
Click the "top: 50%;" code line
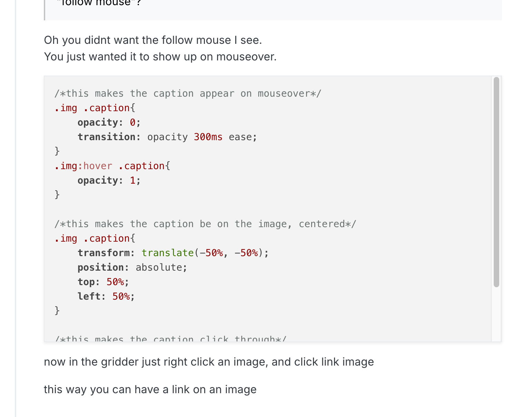103,282
